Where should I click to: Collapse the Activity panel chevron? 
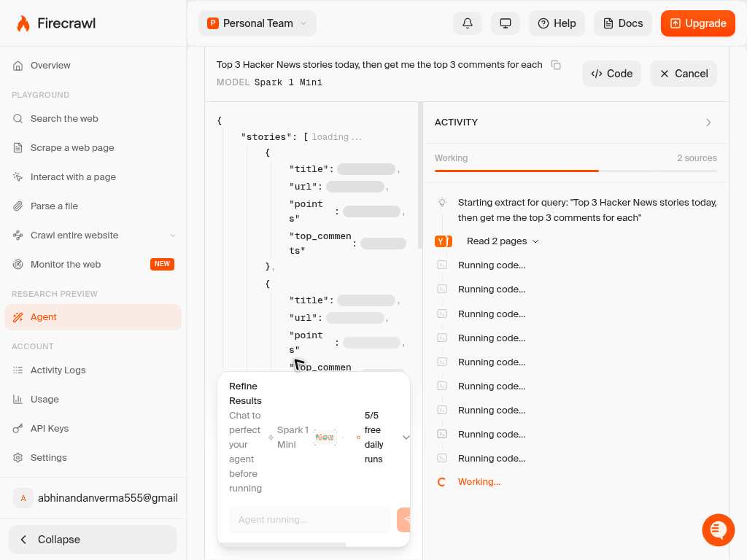(x=708, y=122)
